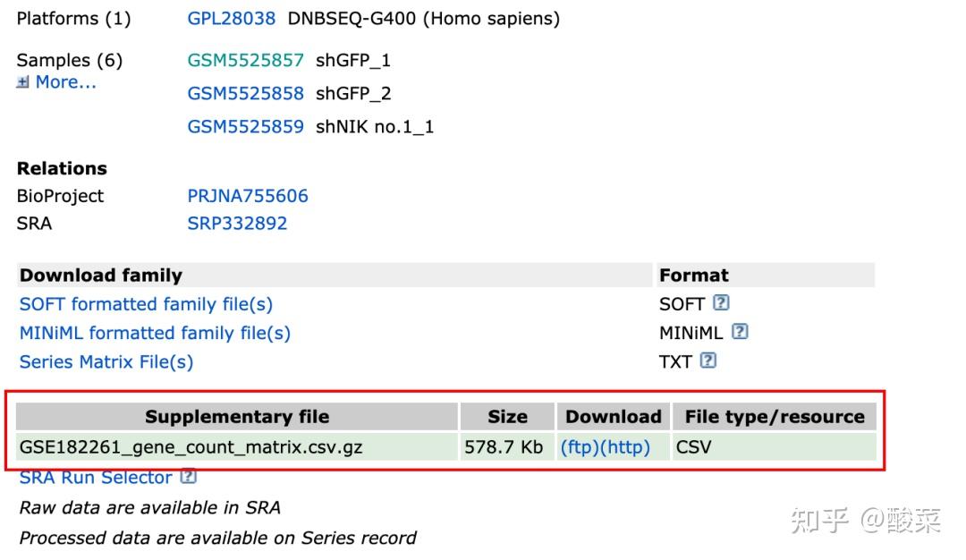966x560 pixels.
Task: Click the Supplementary file column header
Action: pyautogui.click(x=237, y=416)
